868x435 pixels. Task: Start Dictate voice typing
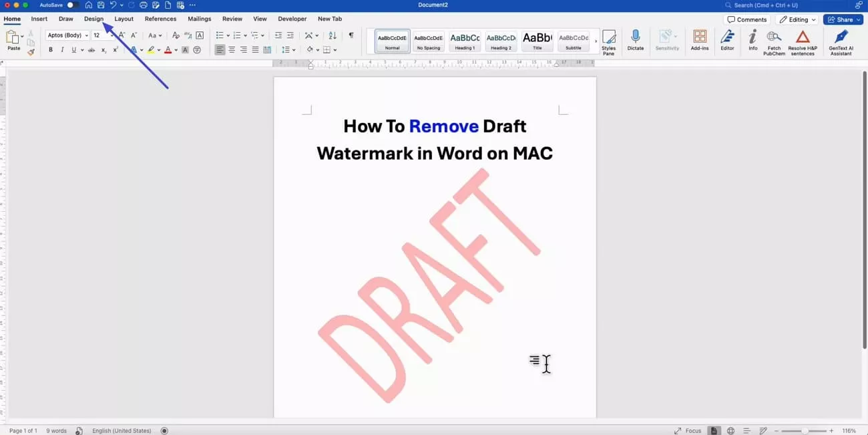coord(635,41)
